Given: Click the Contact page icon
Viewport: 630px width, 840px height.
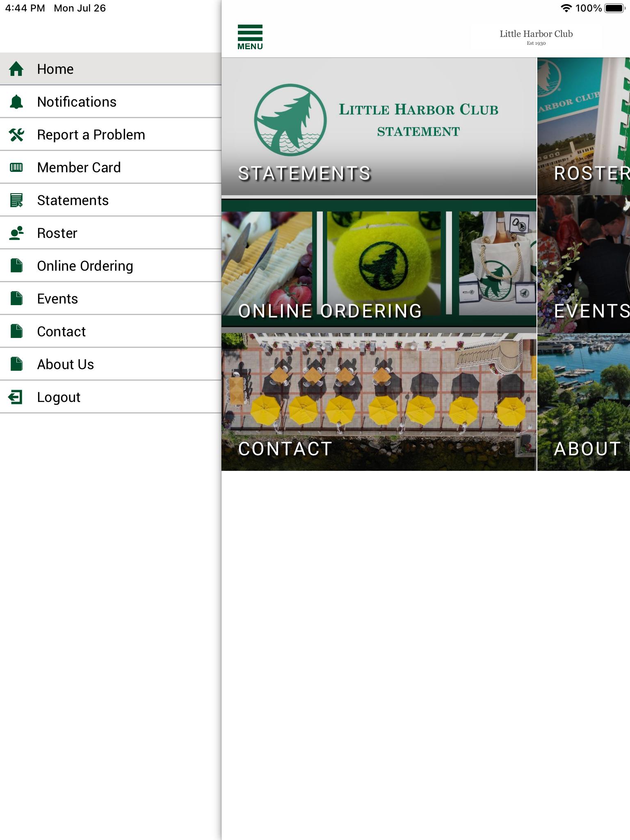Looking at the screenshot, I should pos(16,331).
